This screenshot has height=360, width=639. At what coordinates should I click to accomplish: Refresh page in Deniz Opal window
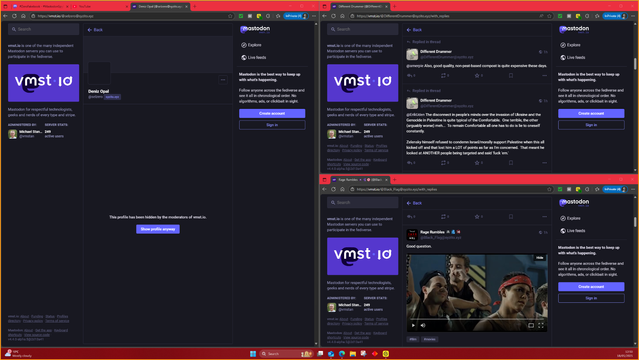14,16
